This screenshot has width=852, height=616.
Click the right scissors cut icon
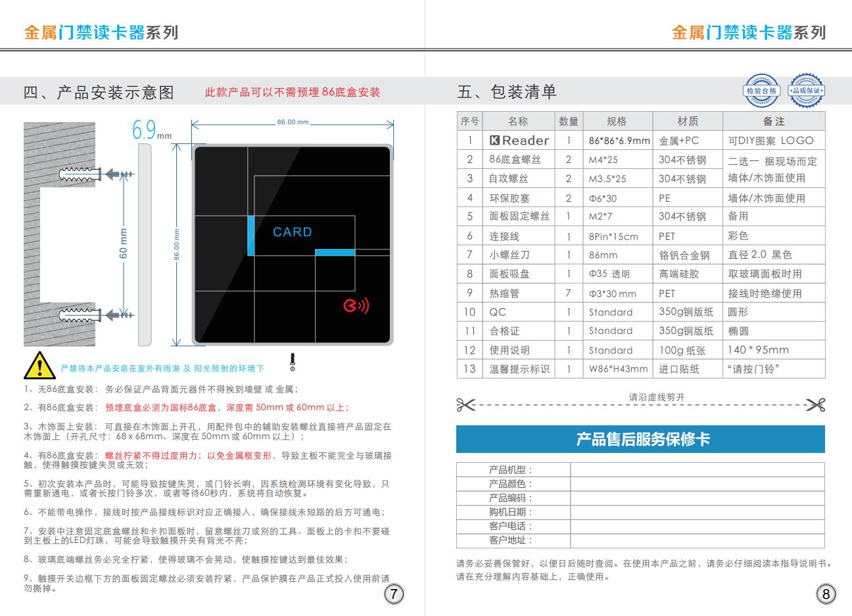point(815,405)
